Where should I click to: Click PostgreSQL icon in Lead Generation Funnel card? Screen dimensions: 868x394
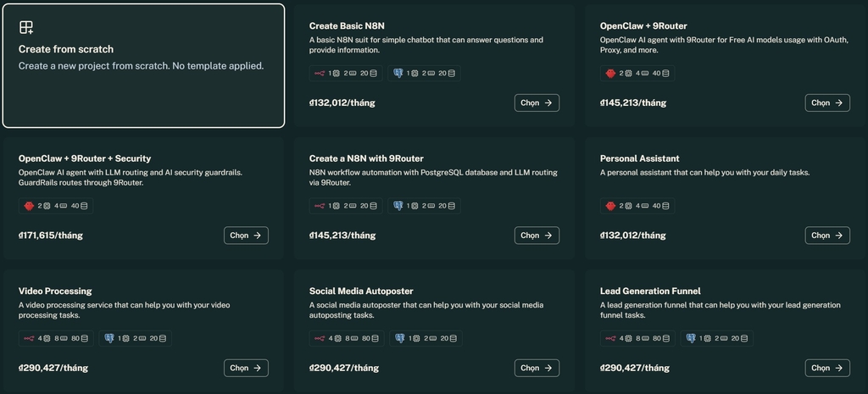point(691,338)
